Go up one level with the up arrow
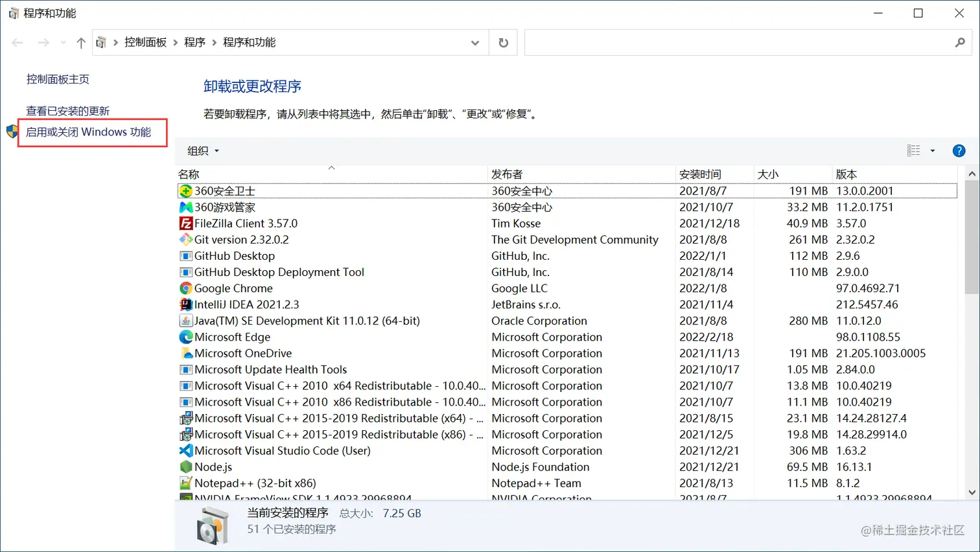 [x=81, y=43]
